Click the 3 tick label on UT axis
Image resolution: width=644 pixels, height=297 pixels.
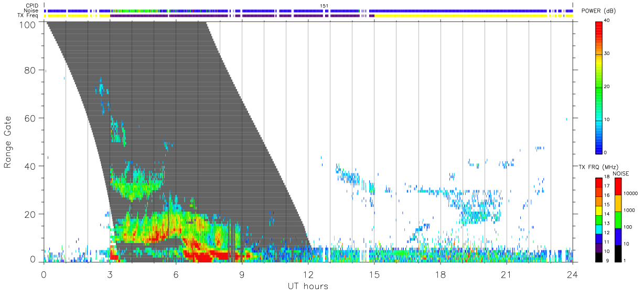coord(110,274)
